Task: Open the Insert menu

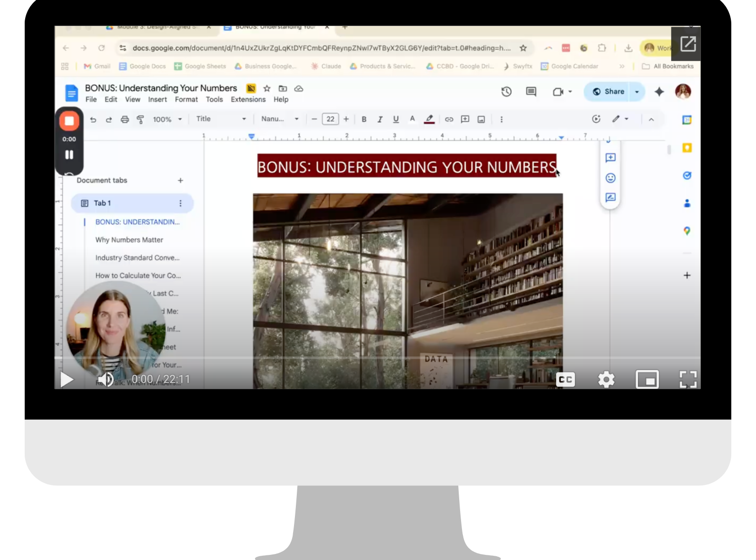Action: [157, 99]
